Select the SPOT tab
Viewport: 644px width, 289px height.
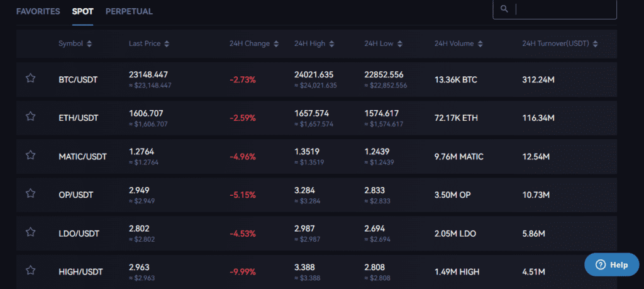click(82, 11)
